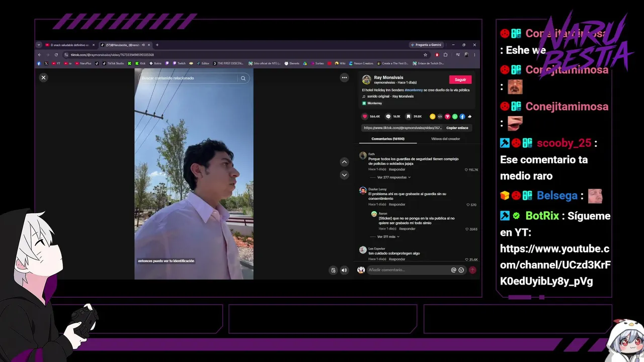
Task: Open the Twitch bookmark
Action: [x=179, y=63]
